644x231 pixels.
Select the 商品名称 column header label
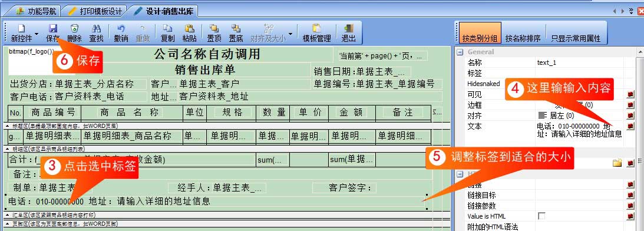click(x=130, y=112)
